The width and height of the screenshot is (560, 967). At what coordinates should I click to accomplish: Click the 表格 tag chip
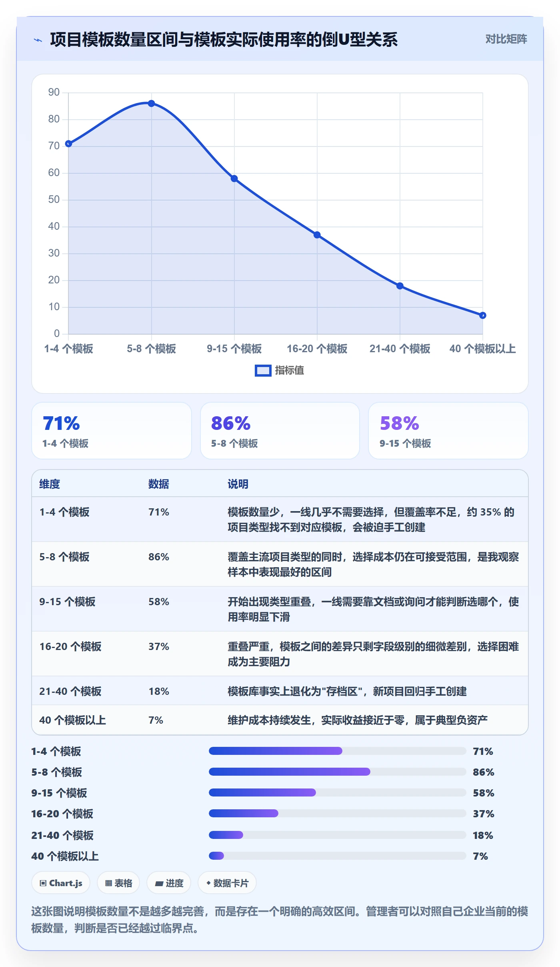click(x=118, y=883)
